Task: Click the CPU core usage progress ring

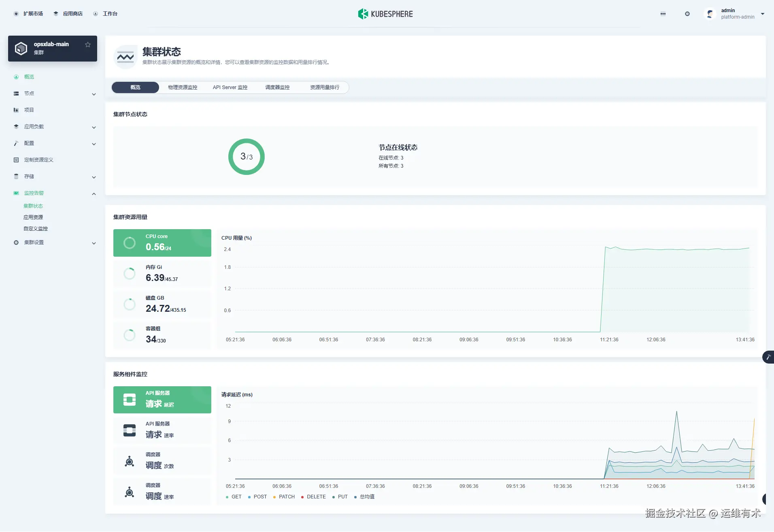Action: 129,243
